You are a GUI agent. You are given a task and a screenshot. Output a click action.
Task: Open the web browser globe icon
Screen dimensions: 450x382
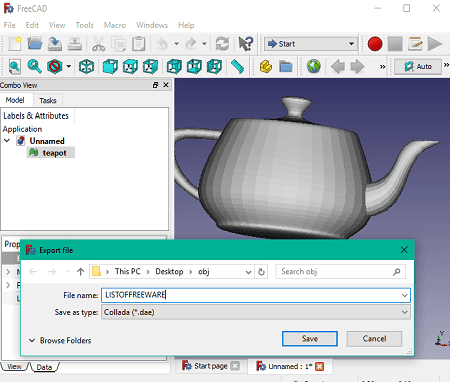coord(314,66)
